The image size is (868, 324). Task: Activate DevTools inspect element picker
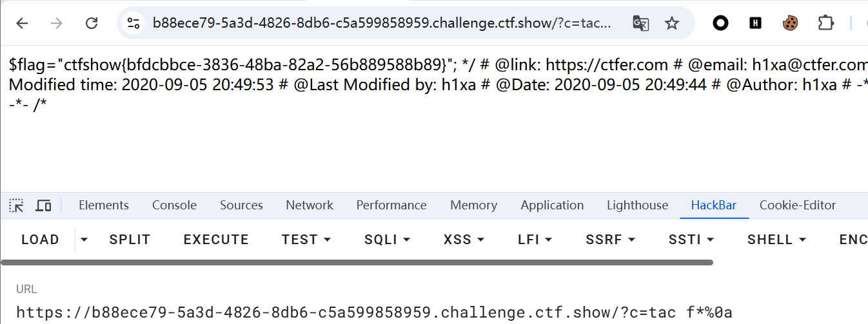pyautogui.click(x=16, y=205)
